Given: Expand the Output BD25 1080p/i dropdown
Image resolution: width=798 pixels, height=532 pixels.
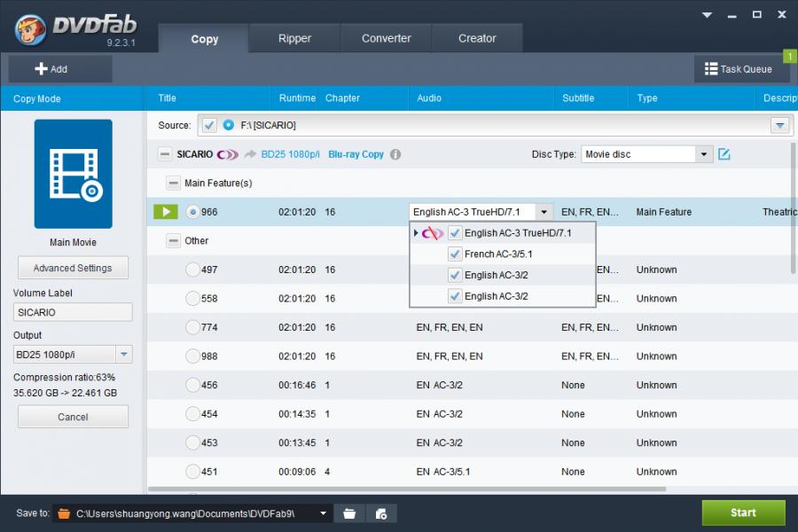Looking at the screenshot, I should pos(124,355).
